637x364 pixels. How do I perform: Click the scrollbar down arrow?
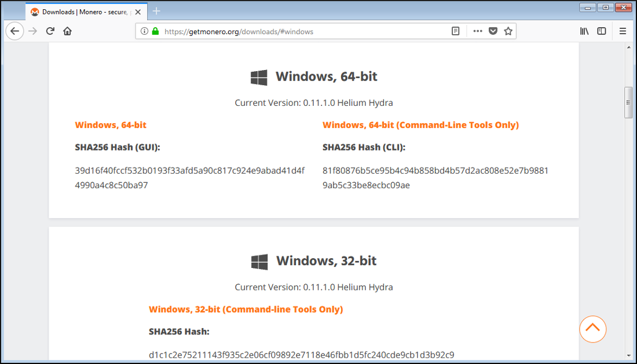tap(628, 355)
